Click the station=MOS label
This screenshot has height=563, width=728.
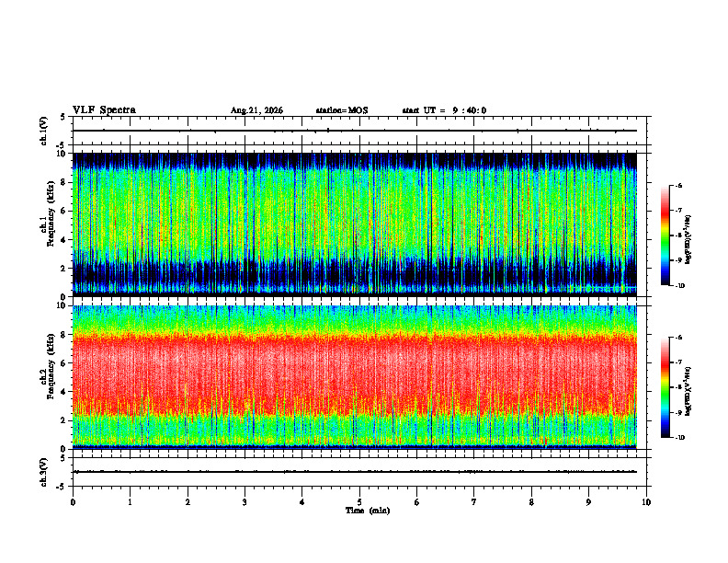(342, 110)
